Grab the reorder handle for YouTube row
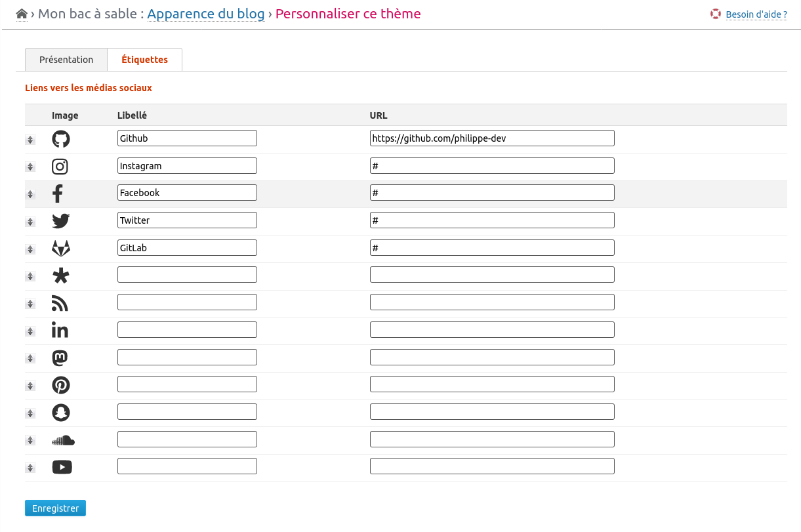 click(30, 468)
